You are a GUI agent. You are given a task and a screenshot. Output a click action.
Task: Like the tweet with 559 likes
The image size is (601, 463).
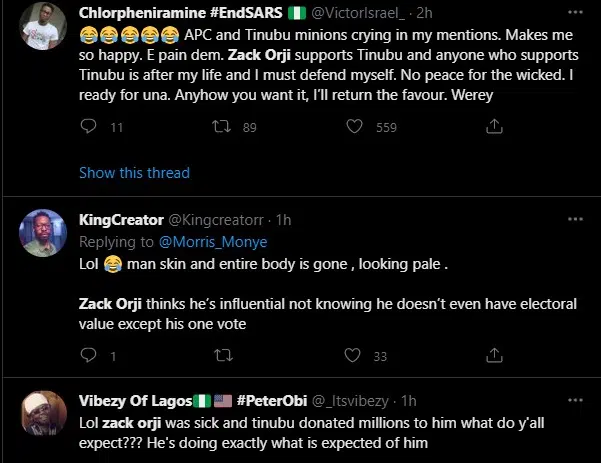tap(357, 127)
